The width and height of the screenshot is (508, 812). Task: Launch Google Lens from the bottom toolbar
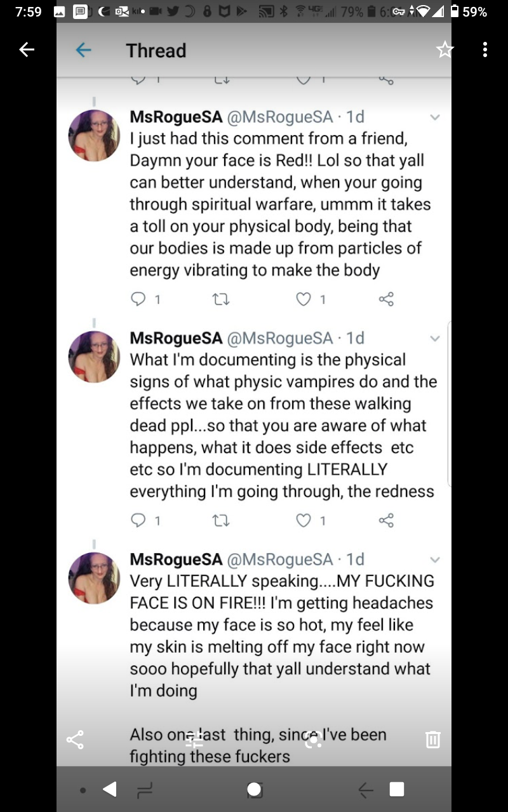click(313, 740)
